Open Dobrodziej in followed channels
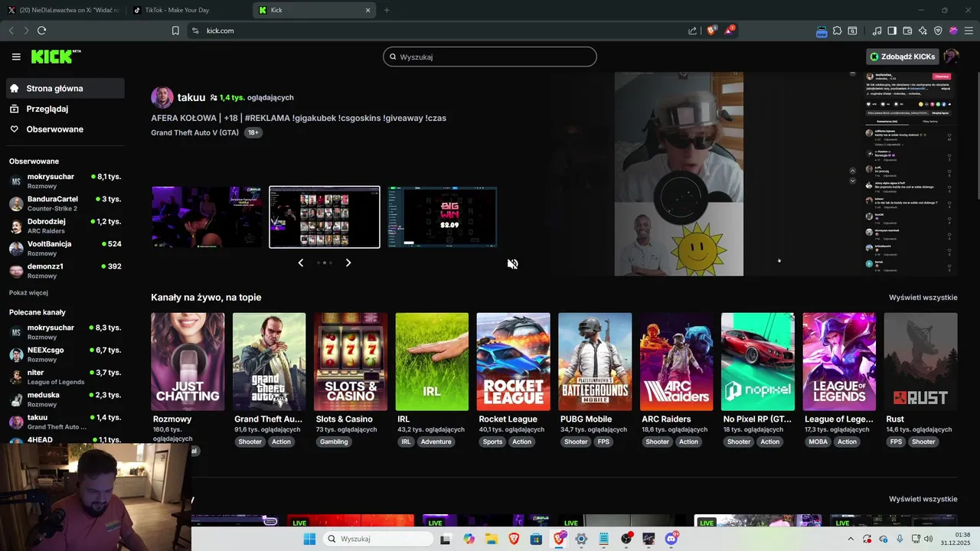980x551 pixels. 65,226
